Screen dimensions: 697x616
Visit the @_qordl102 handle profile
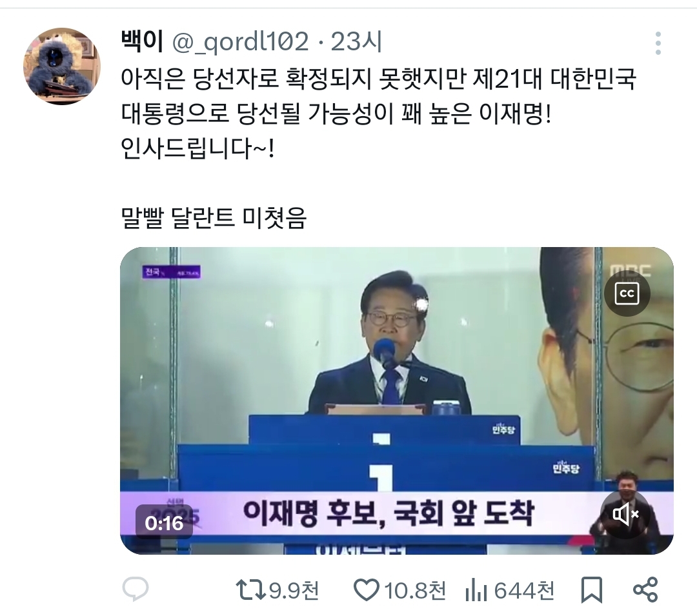240,42
